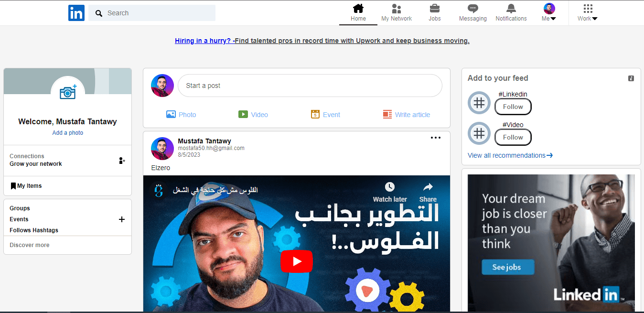644x313 pixels.
Task: Open Follows Hashtags in the sidebar
Action: tap(34, 230)
